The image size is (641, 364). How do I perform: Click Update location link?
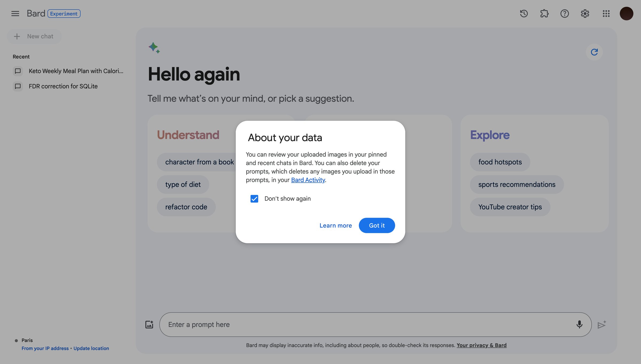tap(91, 349)
